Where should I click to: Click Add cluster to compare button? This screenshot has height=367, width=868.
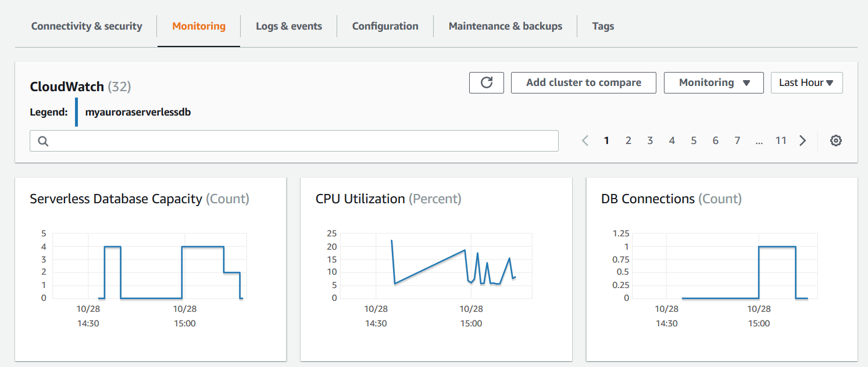(x=583, y=82)
